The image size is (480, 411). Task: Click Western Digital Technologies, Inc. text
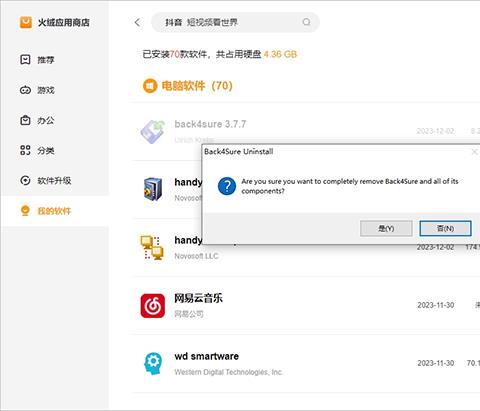coord(228,372)
